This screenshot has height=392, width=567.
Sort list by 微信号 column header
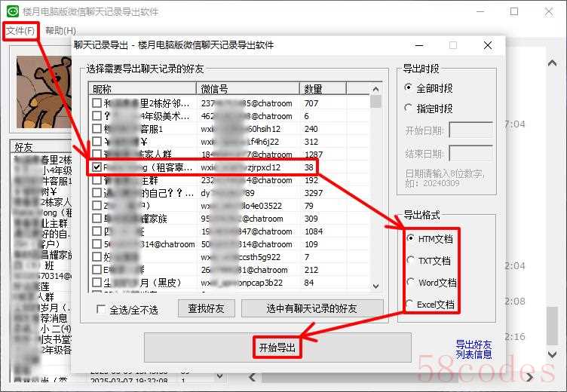248,89
